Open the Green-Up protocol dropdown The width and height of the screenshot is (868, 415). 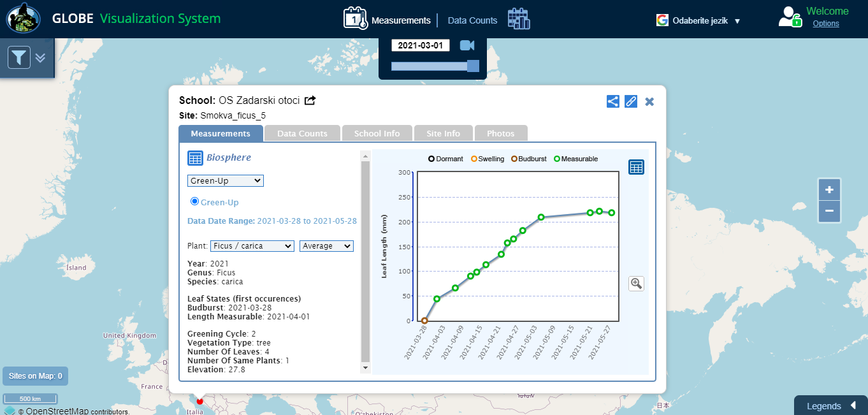pos(226,181)
